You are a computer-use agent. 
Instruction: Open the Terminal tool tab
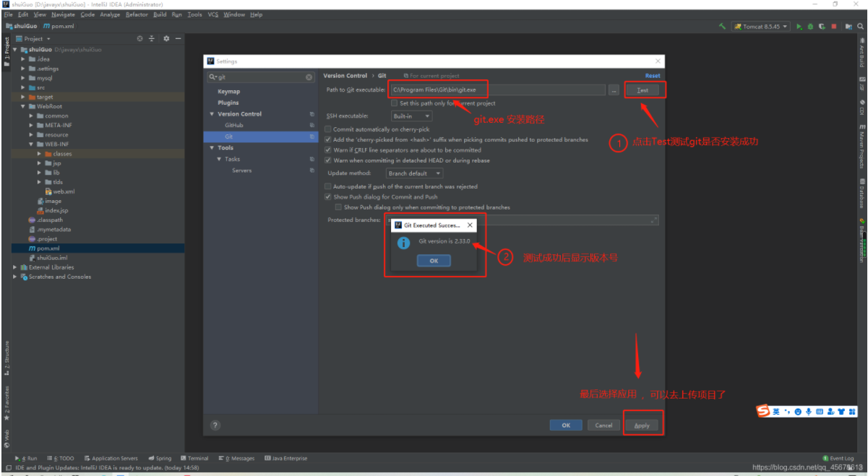pyautogui.click(x=195, y=458)
